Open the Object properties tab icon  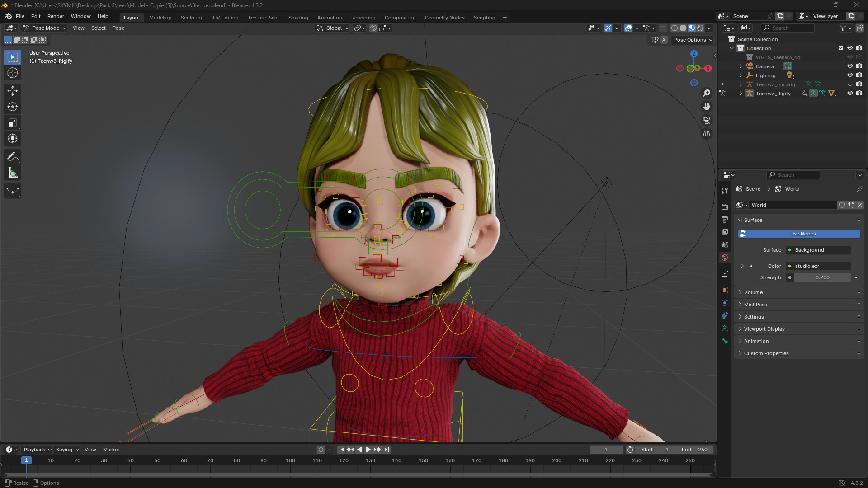tap(725, 290)
